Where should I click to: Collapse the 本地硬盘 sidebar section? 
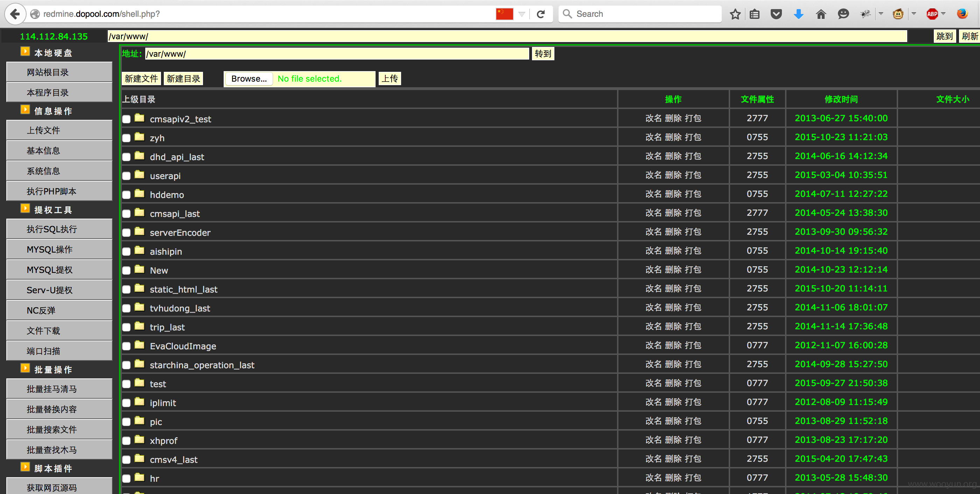pyautogui.click(x=25, y=52)
